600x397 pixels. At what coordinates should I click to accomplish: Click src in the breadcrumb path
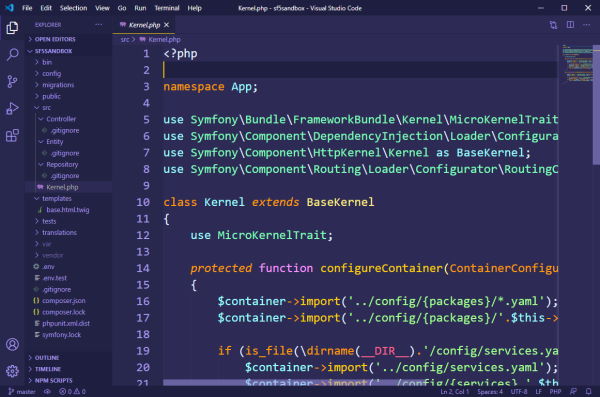(125, 39)
